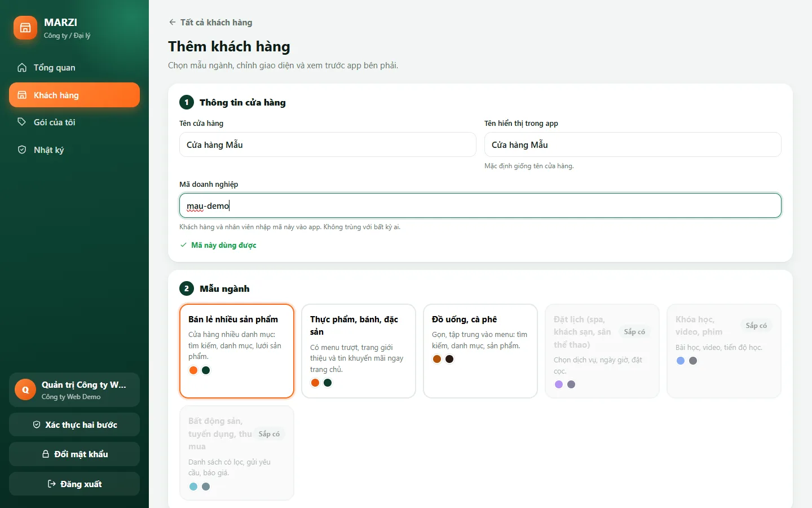812x508 pixels.
Task: Click the back arrow before Tất cả khách hàng
Action: point(172,23)
